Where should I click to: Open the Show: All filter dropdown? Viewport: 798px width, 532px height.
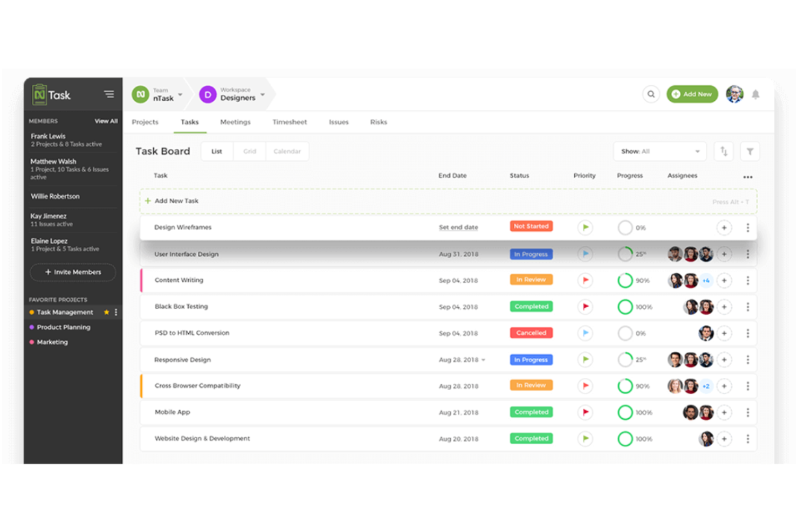click(660, 151)
